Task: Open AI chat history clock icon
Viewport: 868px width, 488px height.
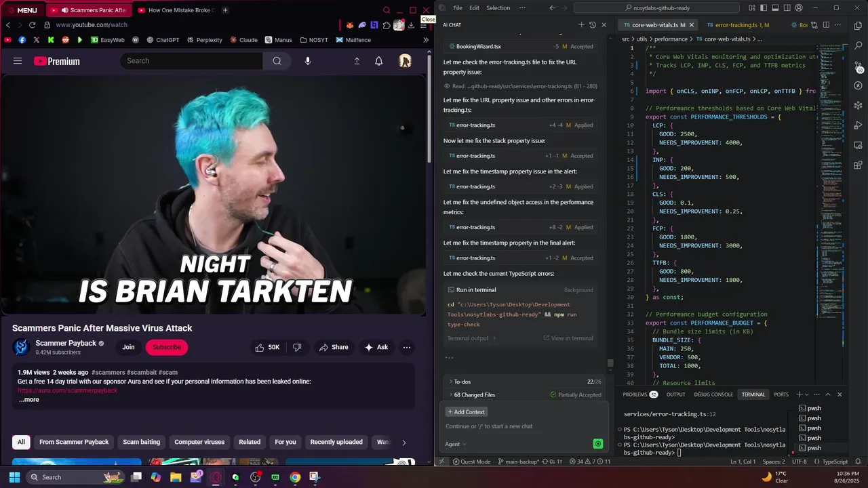Action: click(x=593, y=25)
